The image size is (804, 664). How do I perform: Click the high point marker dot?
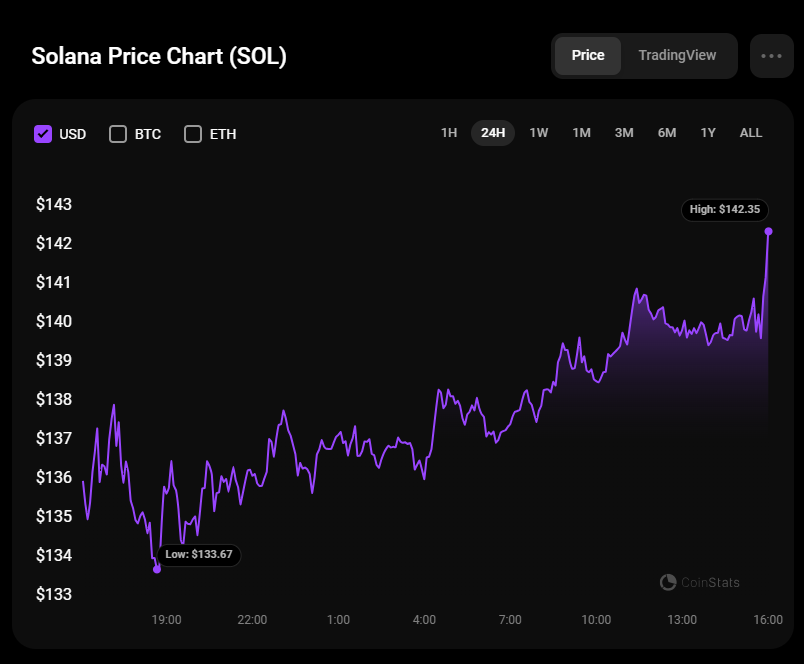click(x=768, y=231)
